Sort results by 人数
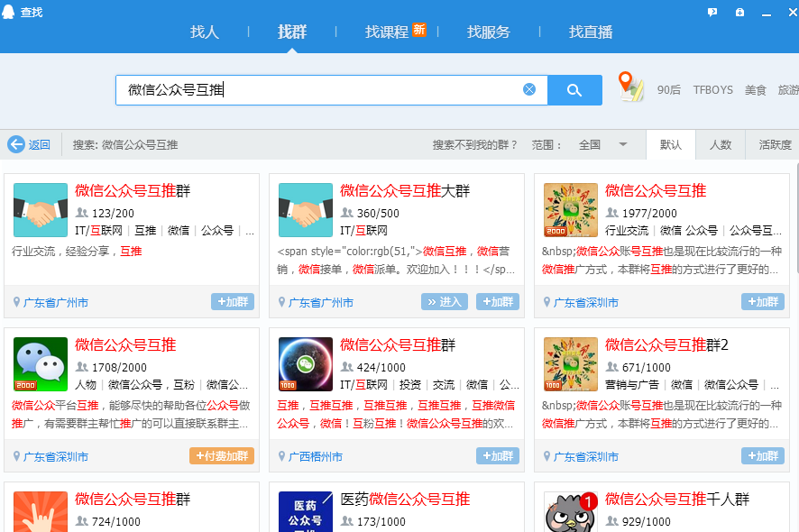The image size is (799, 532). point(721,144)
